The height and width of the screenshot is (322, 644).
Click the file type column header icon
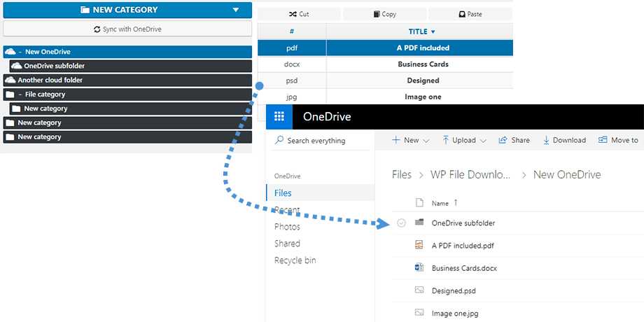pos(419,202)
